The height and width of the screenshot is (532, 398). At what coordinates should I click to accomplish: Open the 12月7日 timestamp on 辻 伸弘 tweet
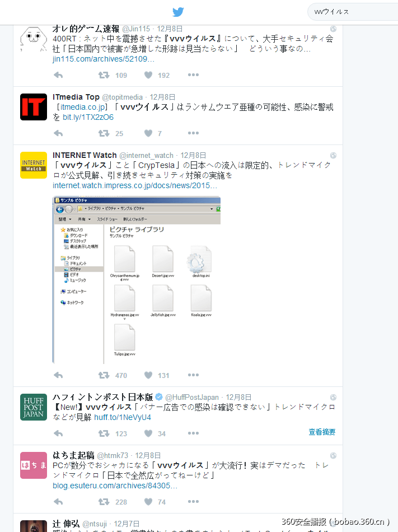click(x=127, y=524)
